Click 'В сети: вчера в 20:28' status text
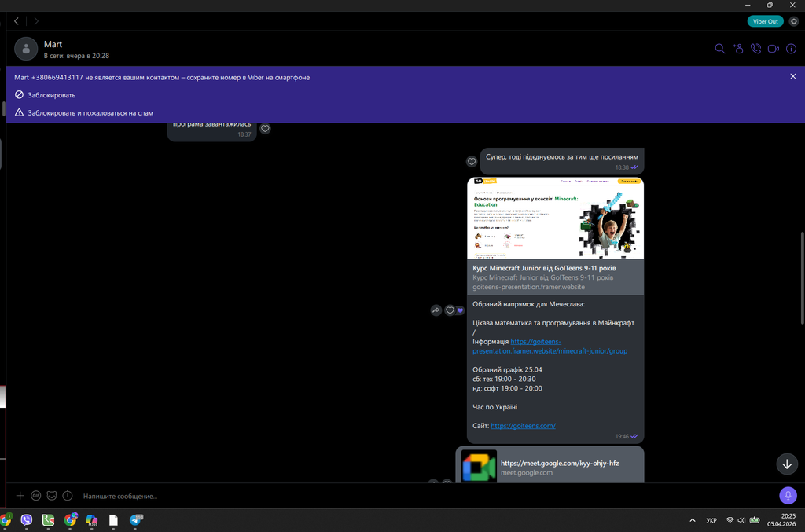 pos(76,56)
